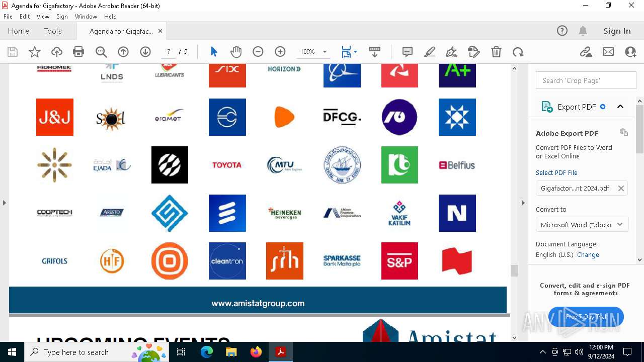This screenshot has width=644, height=362.
Task: Add a comment with the sticky note icon
Action: [x=408, y=52]
